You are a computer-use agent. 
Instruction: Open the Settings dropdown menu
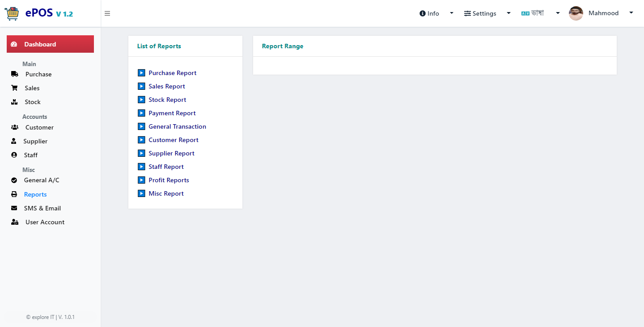pyautogui.click(x=487, y=13)
